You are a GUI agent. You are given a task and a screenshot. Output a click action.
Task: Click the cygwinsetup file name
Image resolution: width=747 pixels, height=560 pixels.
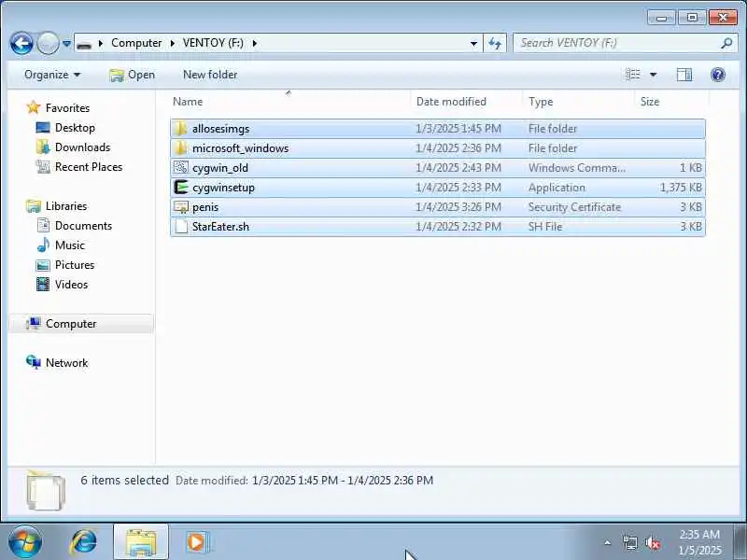(x=223, y=188)
